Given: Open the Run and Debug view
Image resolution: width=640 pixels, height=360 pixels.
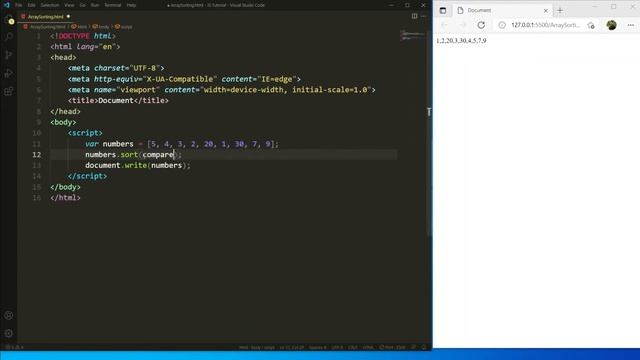Looking at the screenshot, I should pyautogui.click(x=9, y=73).
